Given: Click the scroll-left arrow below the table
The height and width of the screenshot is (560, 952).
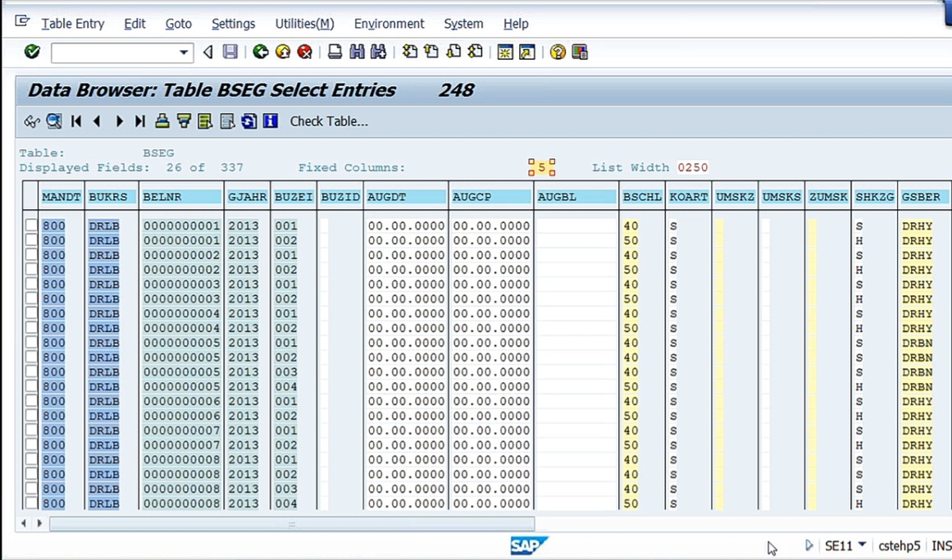Looking at the screenshot, I should pyautogui.click(x=24, y=523).
